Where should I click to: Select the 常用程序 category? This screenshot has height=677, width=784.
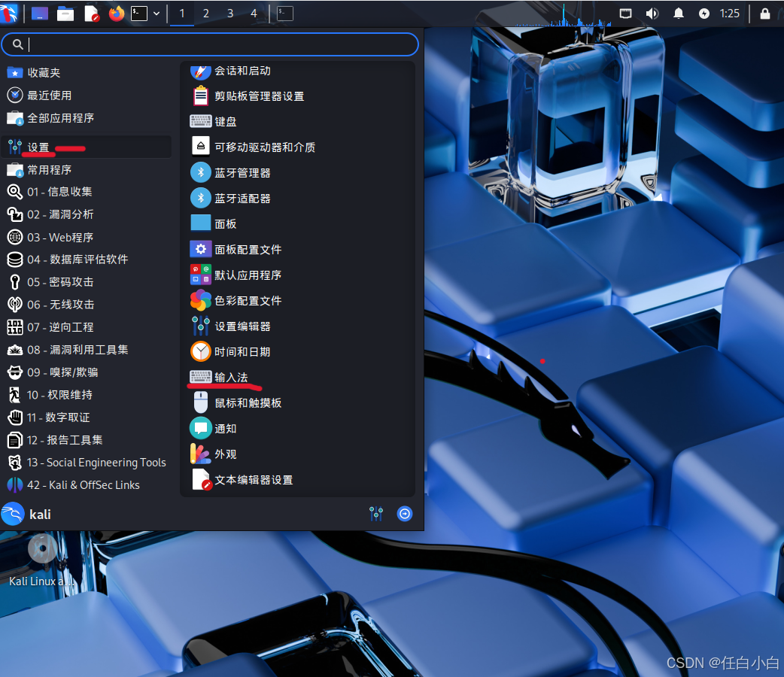[86, 170]
